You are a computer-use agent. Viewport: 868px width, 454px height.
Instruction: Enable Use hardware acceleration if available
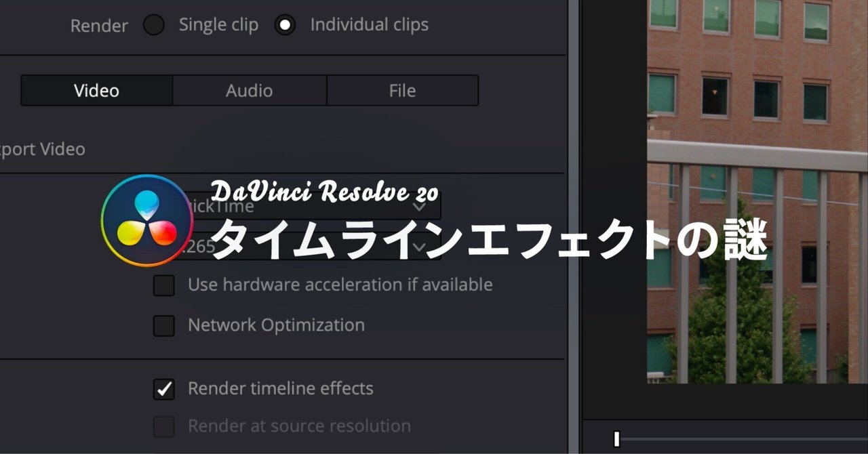163,285
